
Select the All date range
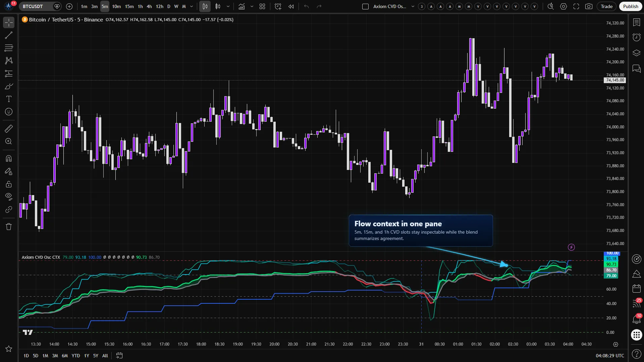click(105, 356)
